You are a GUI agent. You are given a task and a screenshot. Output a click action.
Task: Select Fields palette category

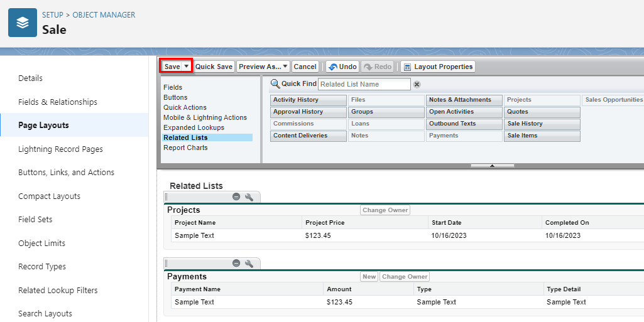[173, 87]
